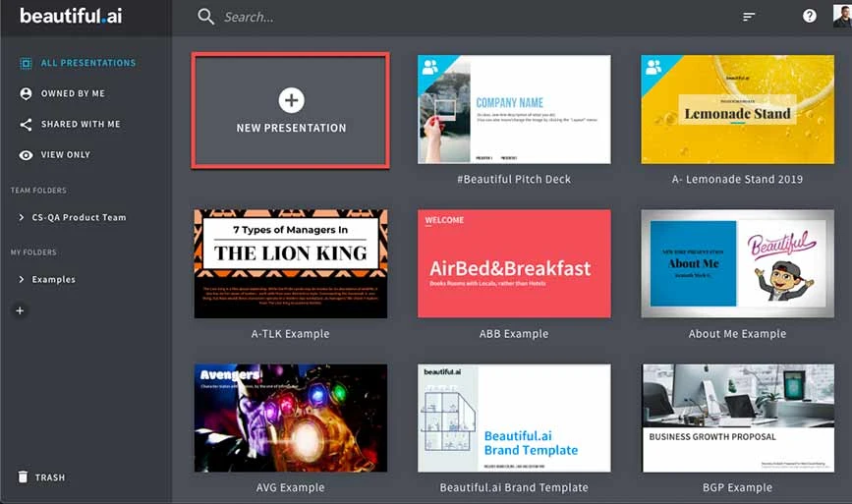This screenshot has width=852, height=504.
Task: Create a New Presentation
Action: coord(291,109)
